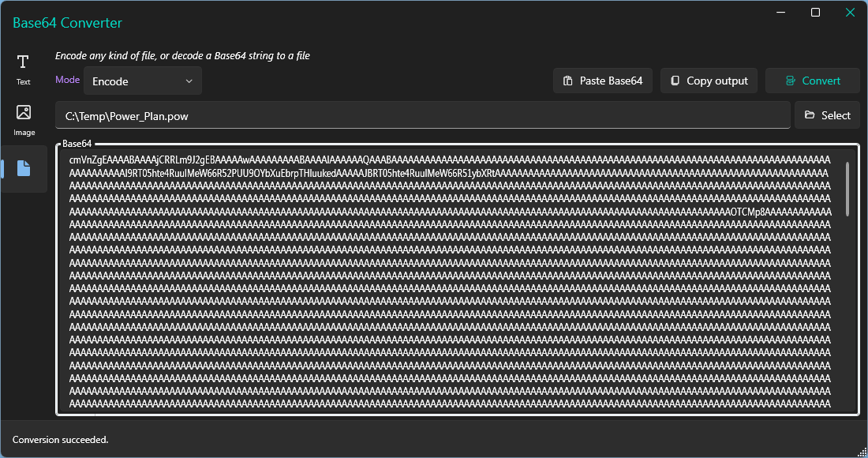Click the clipboard icon on Paste Base64
The height and width of the screenshot is (458, 868).
tap(567, 81)
